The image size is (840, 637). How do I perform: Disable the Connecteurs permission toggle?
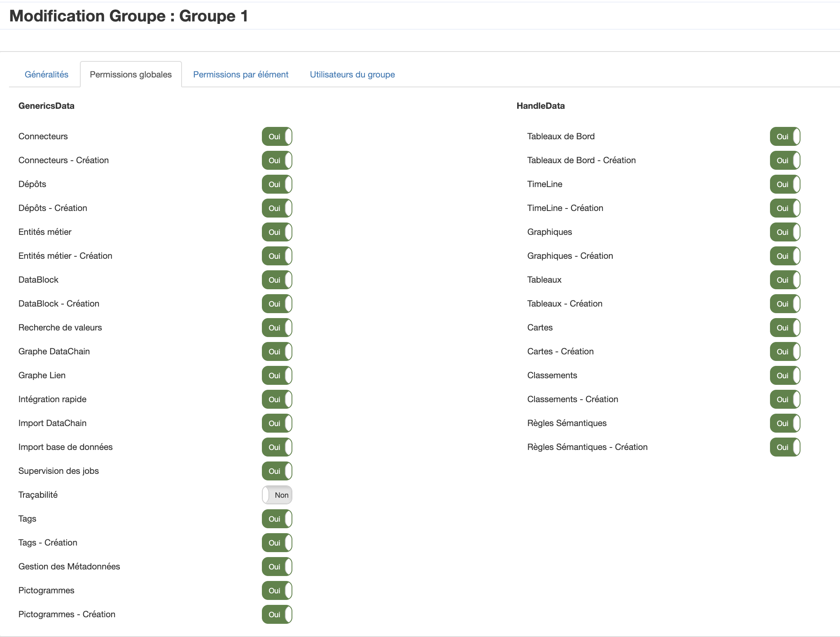[x=277, y=136]
